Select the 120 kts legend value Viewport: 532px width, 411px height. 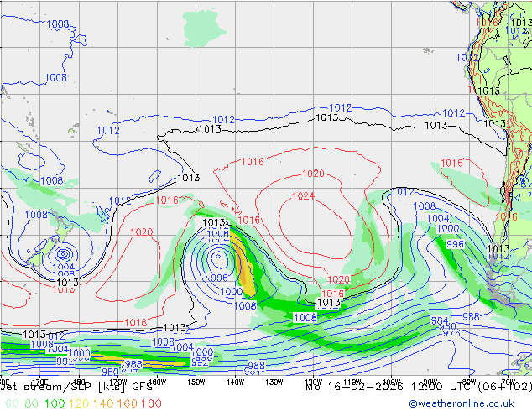[79, 403]
